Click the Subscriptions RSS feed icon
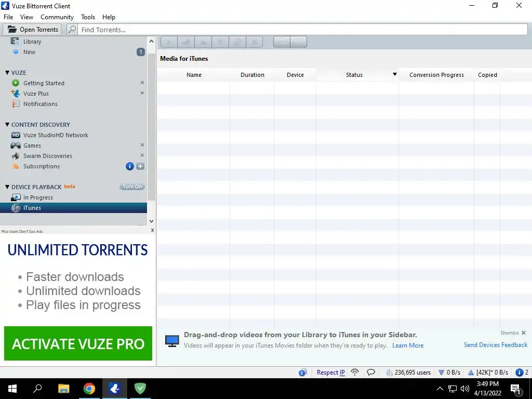This screenshot has height=399, width=532. pos(16,166)
